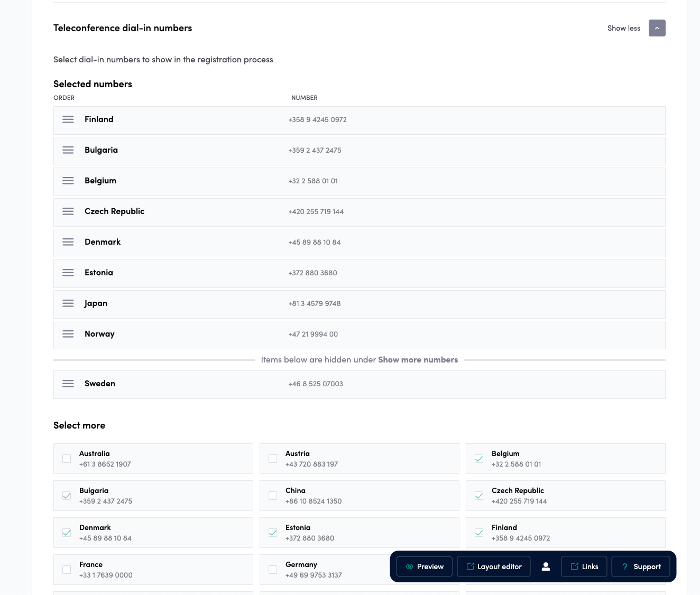Click Show less
700x595 pixels.
(624, 28)
